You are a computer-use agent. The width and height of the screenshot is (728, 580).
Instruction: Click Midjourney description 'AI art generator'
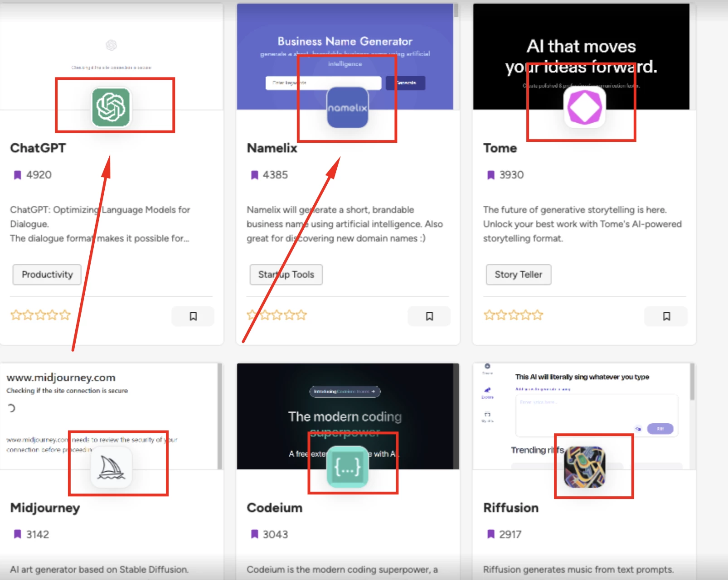click(x=99, y=570)
